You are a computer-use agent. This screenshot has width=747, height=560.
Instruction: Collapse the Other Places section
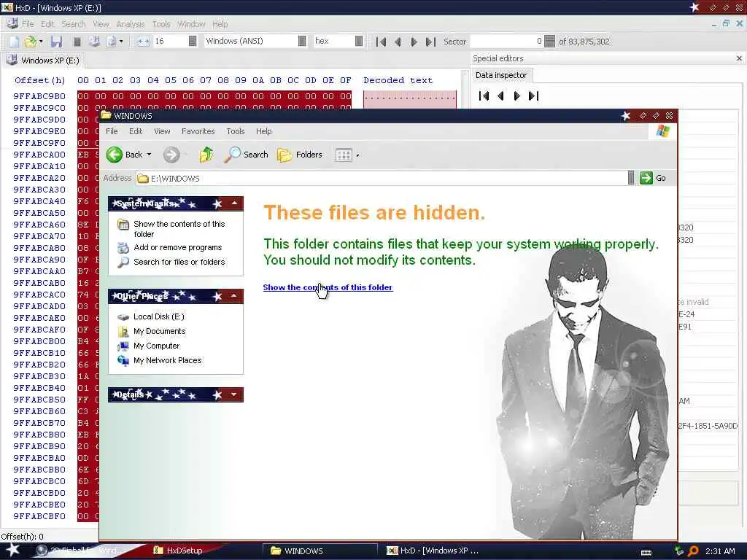click(234, 296)
